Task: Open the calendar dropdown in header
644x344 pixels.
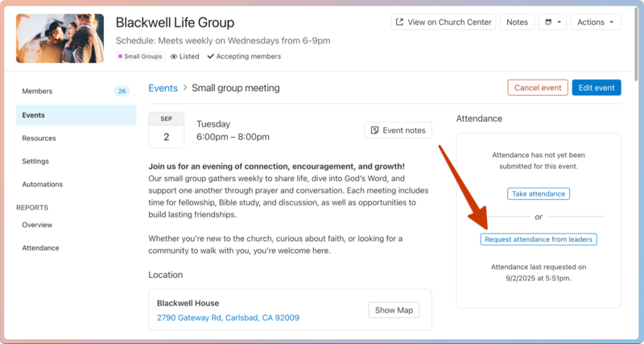Action: [x=553, y=23]
